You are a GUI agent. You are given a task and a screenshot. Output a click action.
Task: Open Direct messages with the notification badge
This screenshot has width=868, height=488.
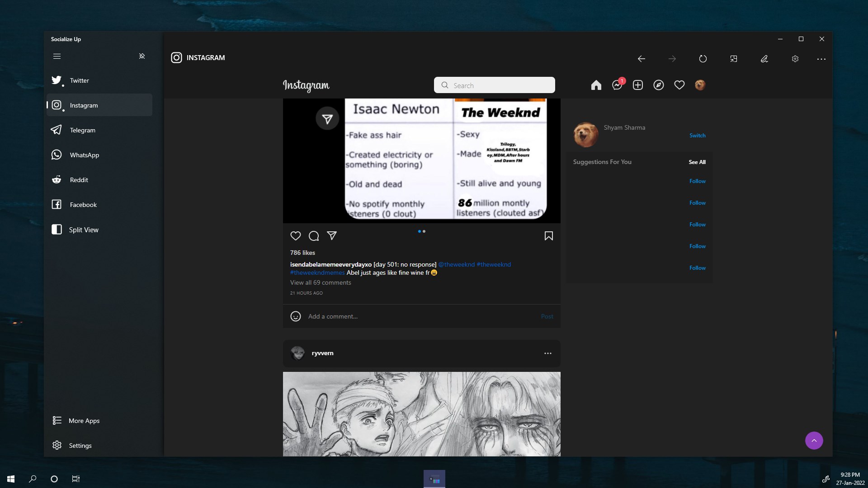pyautogui.click(x=617, y=85)
